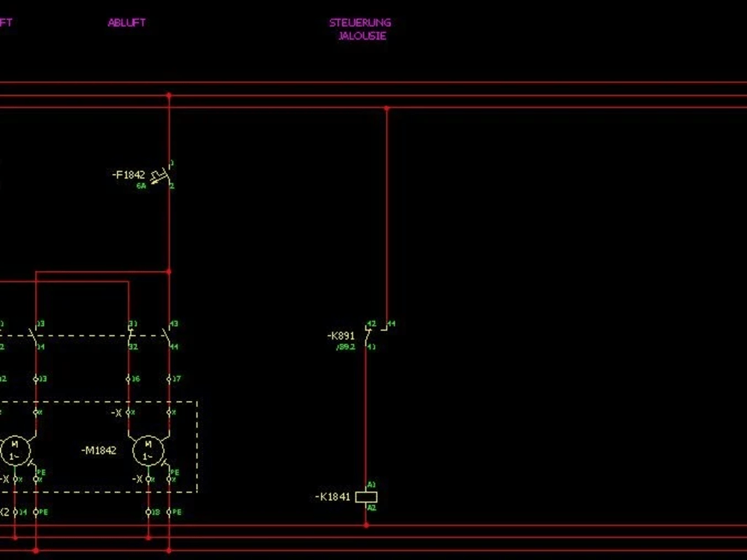Toggle the switch contact labeled 13/14

33,336
